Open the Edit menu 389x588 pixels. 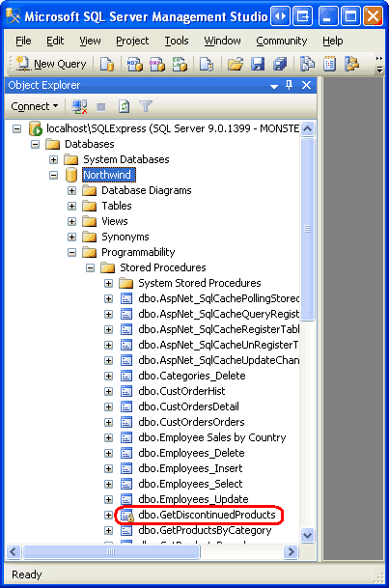tap(55, 41)
